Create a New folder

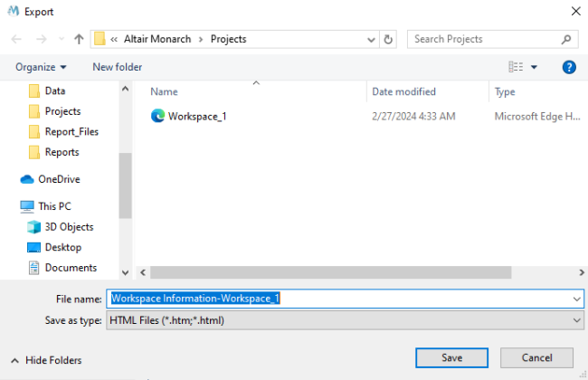coord(118,67)
